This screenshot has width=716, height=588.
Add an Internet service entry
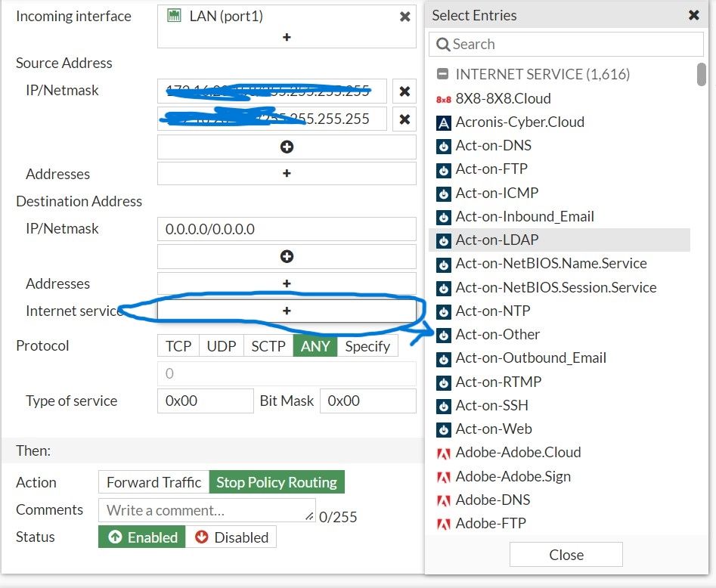point(287,311)
